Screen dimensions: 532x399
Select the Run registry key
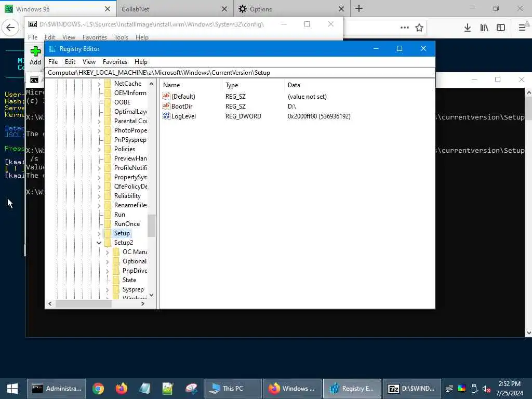119,215
